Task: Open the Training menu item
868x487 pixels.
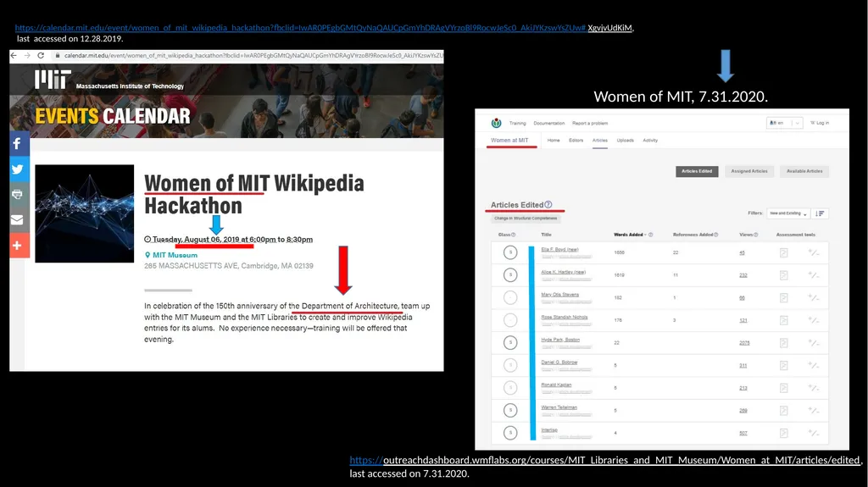Action: pos(518,124)
